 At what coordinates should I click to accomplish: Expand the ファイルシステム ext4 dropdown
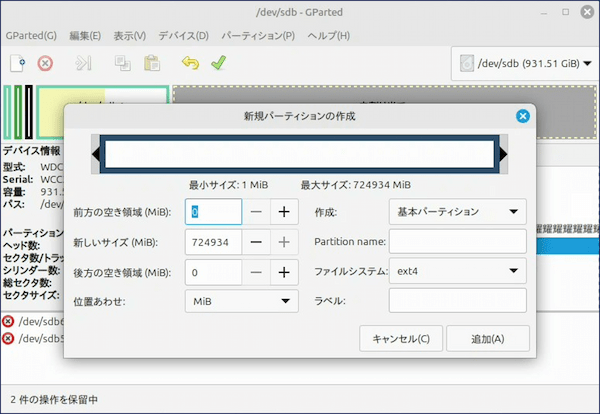point(456,271)
